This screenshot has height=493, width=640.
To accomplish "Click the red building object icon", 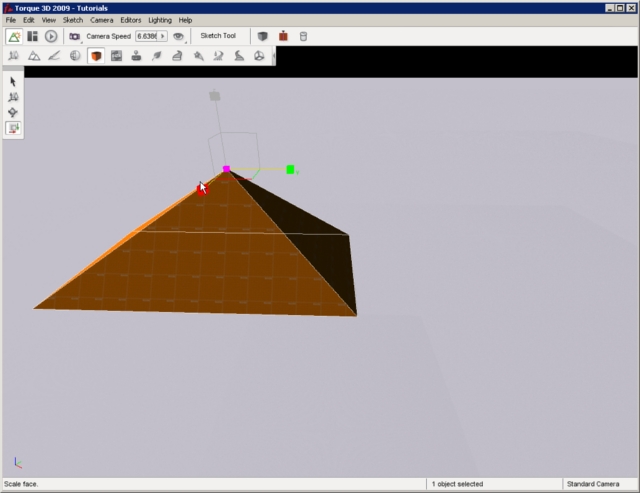I will point(283,36).
